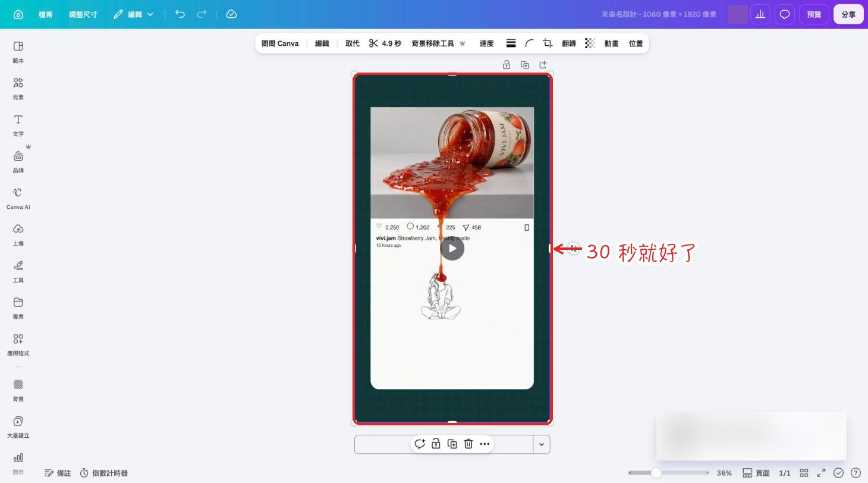This screenshot has width=868, height=483.
Task: Open the comments speech bubble icon
Action: tap(785, 14)
